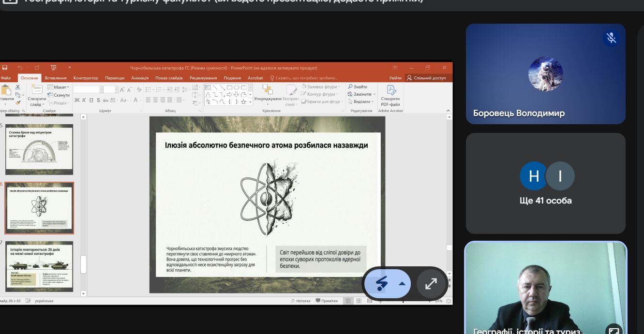Click the annotation pen icon in Meet overlay

pos(381,284)
